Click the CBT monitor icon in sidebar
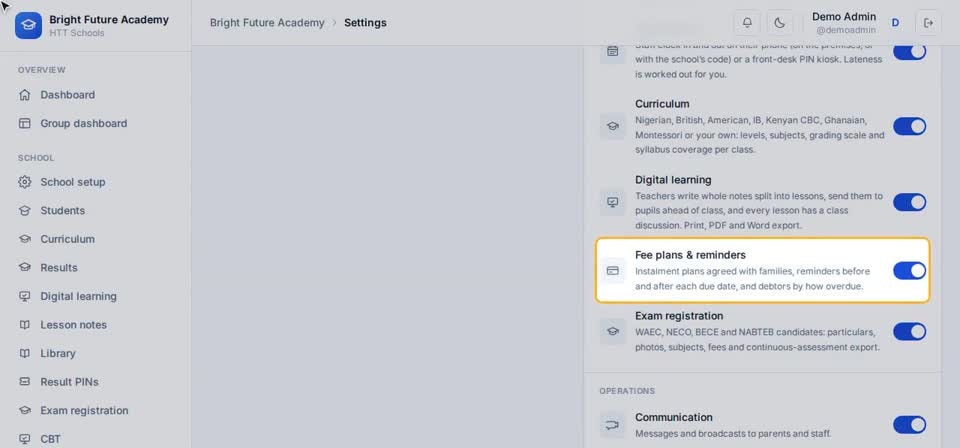This screenshot has height=448, width=960. (x=24, y=439)
